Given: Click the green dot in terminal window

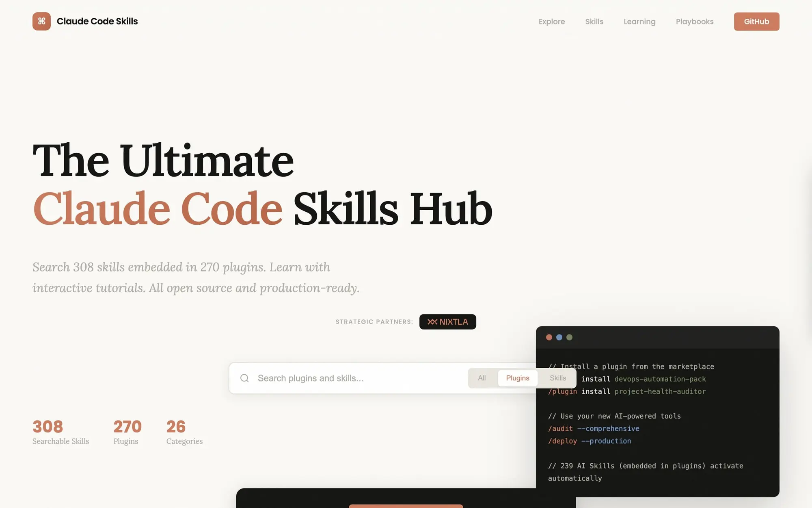Looking at the screenshot, I should tap(569, 337).
